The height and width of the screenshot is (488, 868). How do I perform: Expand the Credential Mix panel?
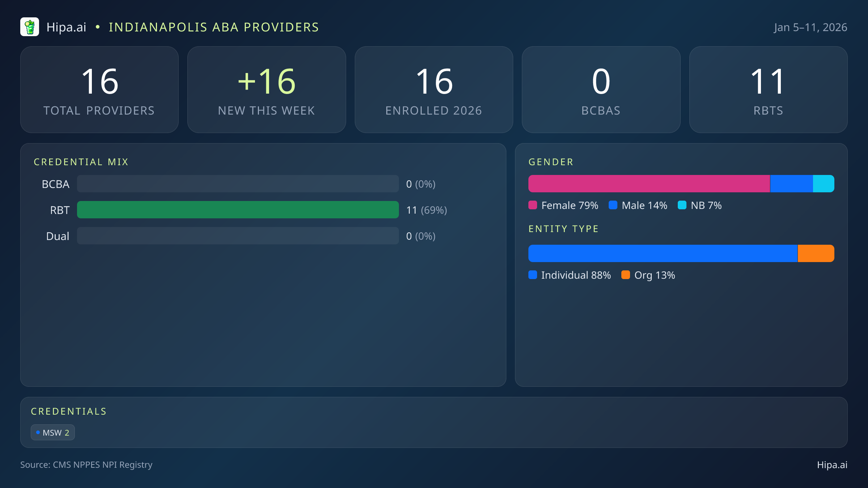81,162
